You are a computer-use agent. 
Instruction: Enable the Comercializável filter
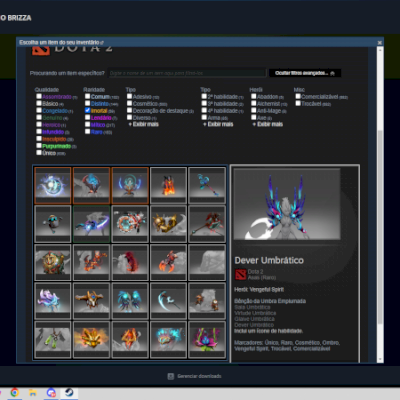pos(298,96)
